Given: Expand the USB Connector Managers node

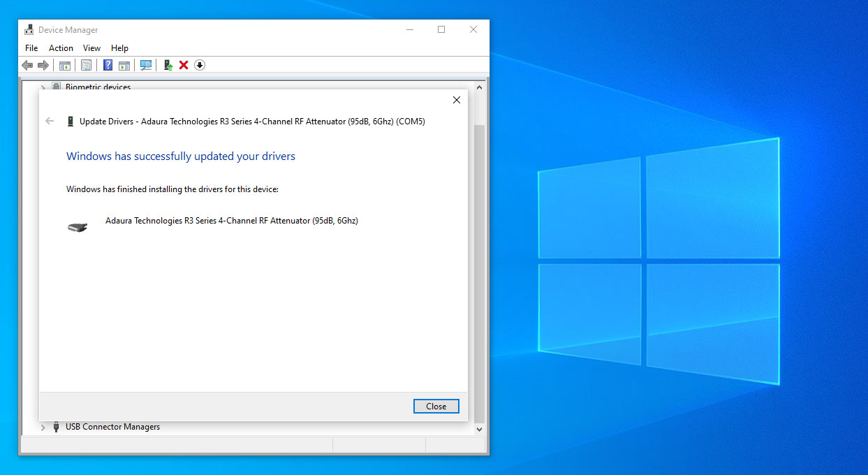Looking at the screenshot, I should point(43,427).
